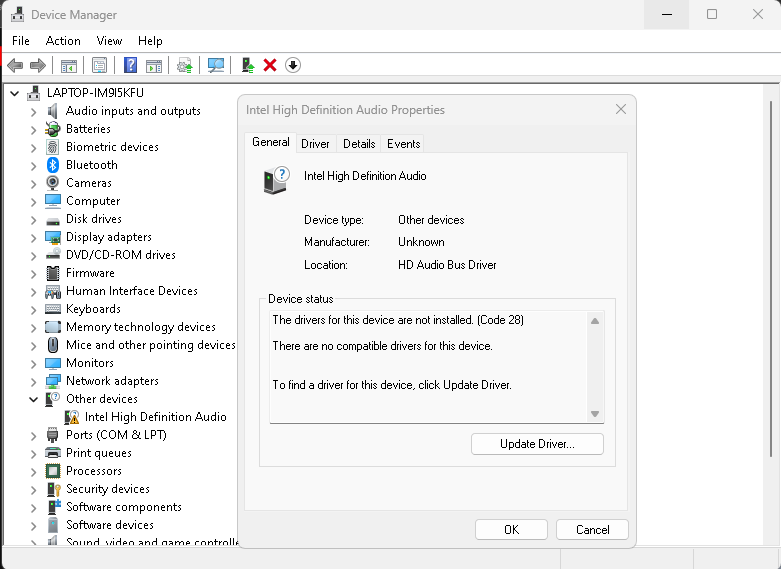Click the Device status scroll down arrow
The height and width of the screenshot is (569, 781).
[x=595, y=414]
